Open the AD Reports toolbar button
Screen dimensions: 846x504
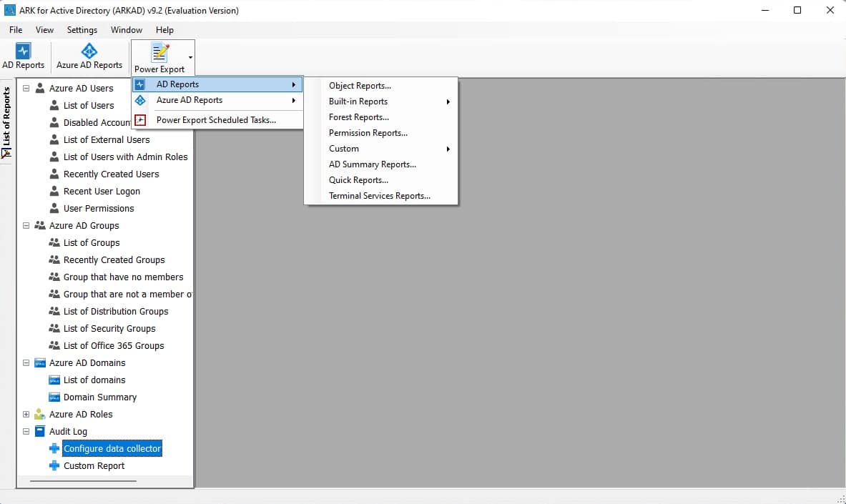pos(23,56)
